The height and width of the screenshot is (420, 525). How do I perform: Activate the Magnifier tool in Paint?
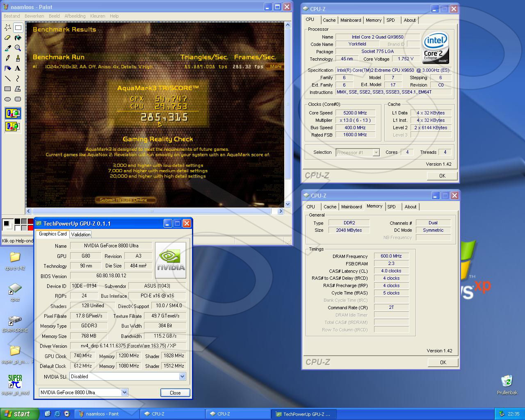tap(18, 48)
